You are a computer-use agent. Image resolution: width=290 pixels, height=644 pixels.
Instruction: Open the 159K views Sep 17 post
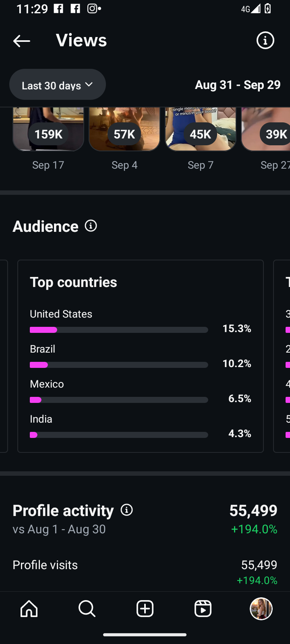point(48,130)
